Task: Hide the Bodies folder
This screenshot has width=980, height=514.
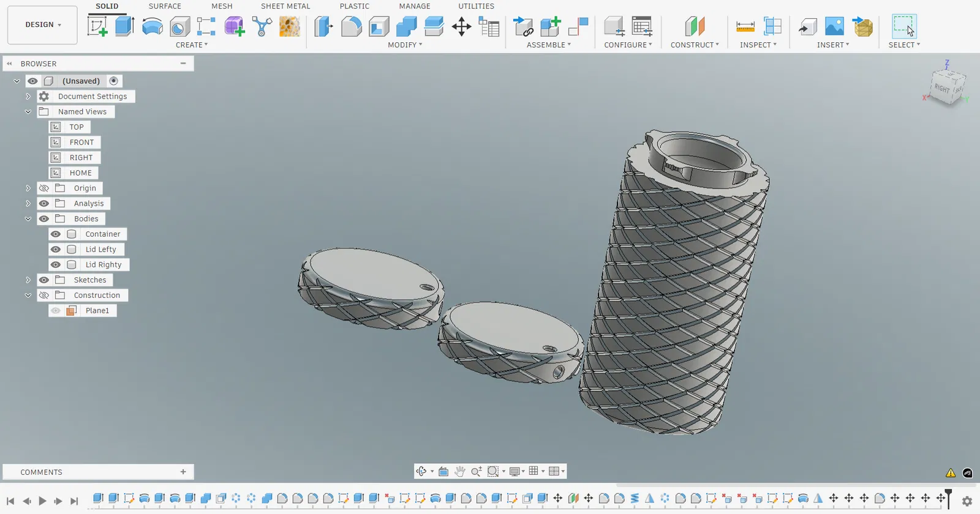Action: click(44, 219)
